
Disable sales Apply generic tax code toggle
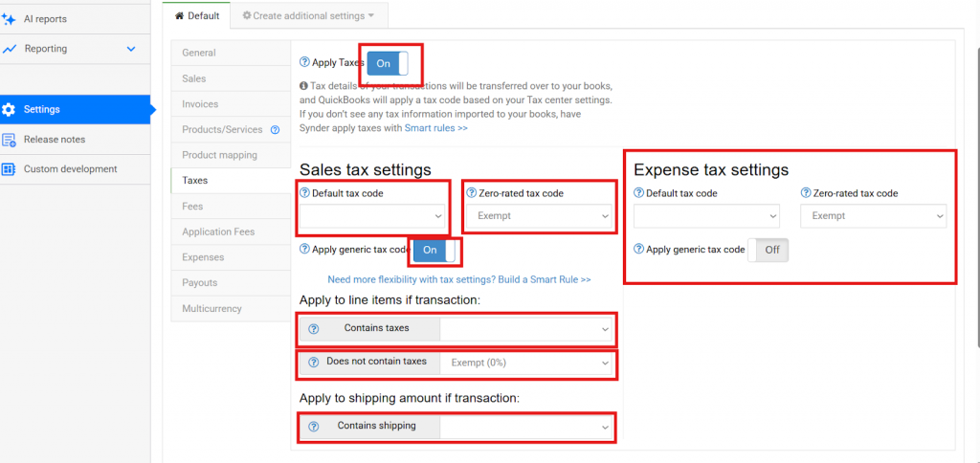pos(436,250)
